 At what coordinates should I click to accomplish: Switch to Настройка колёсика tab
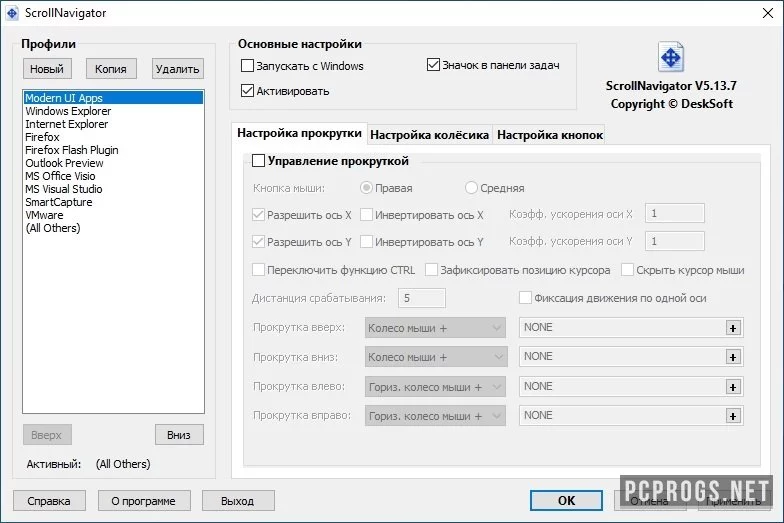[x=430, y=135]
